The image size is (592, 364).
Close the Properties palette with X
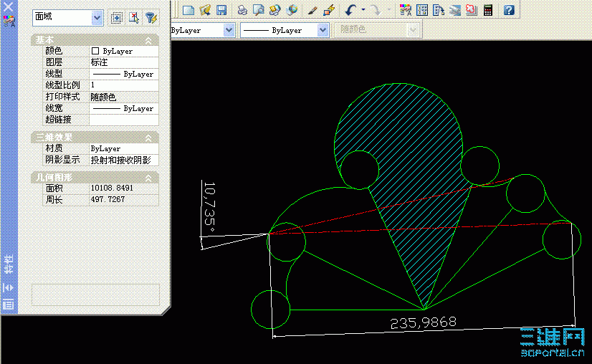[9, 6]
